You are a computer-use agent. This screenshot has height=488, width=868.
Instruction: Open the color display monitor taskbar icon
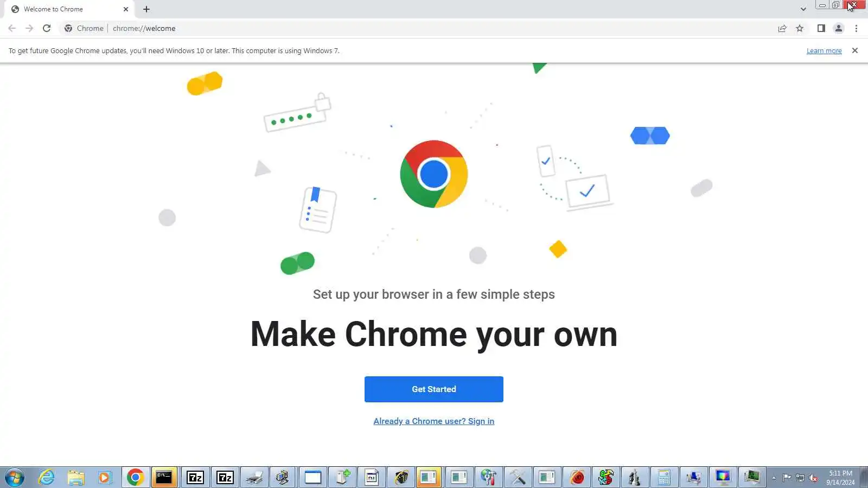pos(723,478)
